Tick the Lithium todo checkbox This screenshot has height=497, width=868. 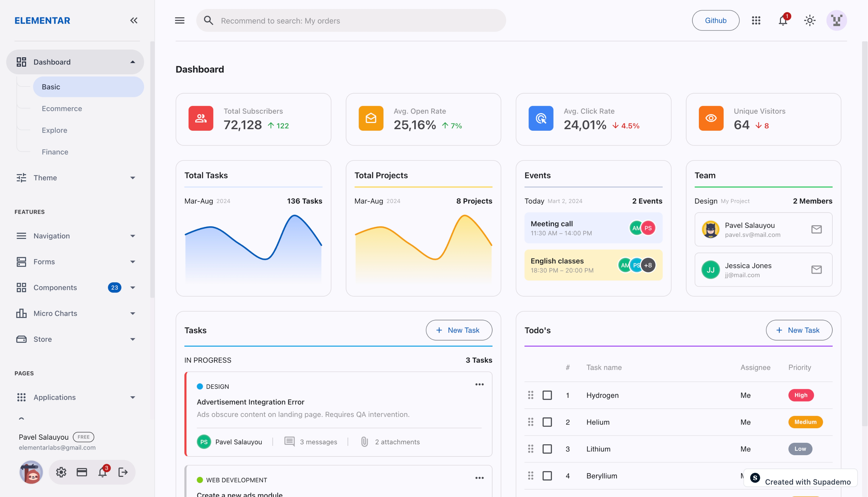point(547,449)
